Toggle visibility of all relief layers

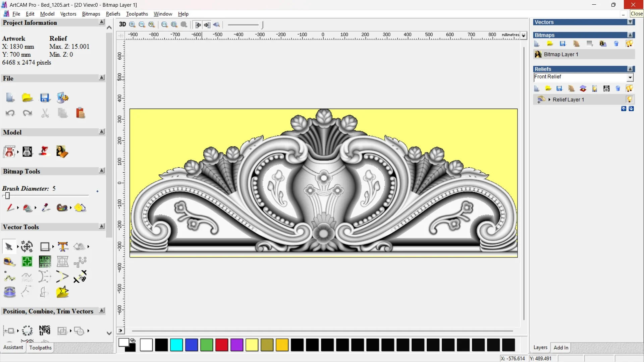[x=629, y=88]
